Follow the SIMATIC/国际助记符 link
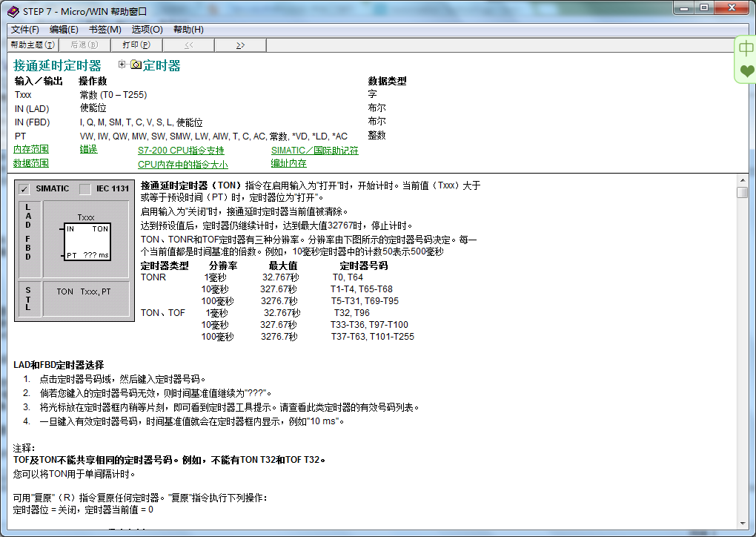Viewport: 756px width, 537px height. [x=314, y=151]
